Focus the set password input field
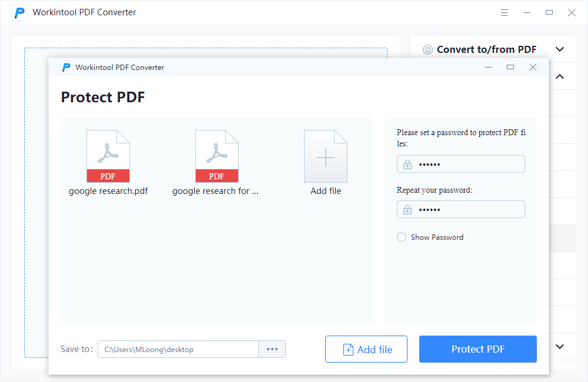The height and width of the screenshot is (382, 588). 461,164
